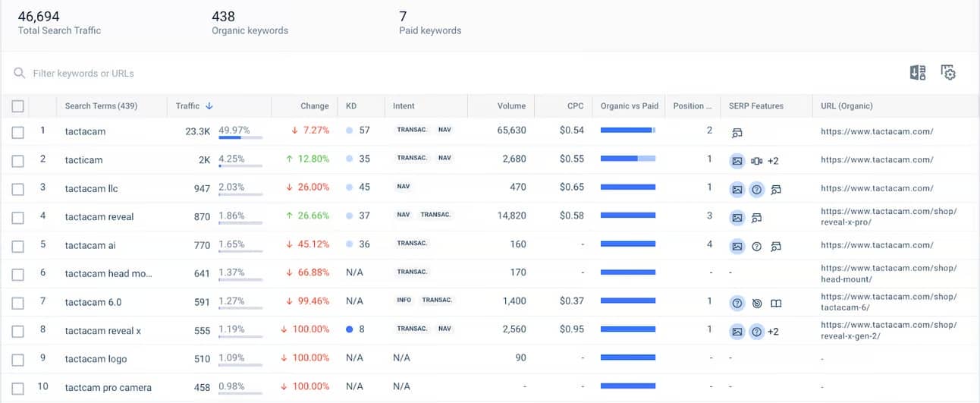Viewport: 980px width, 403px height.
Task: Click the carousel SERP icon in tacticam row
Action: [x=756, y=160]
